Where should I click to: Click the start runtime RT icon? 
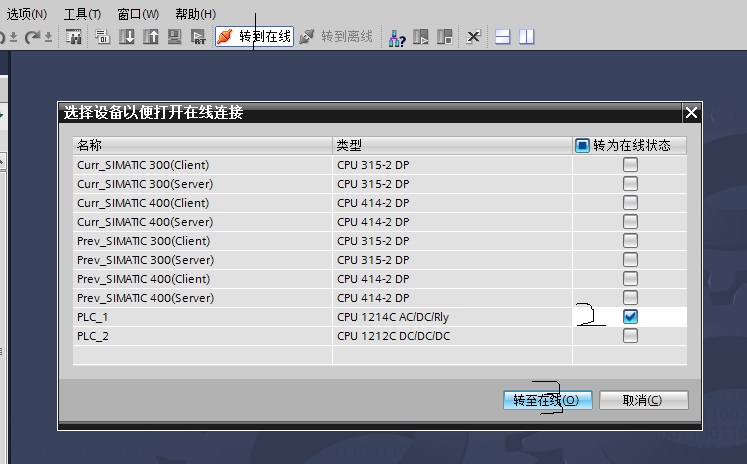pos(198,37)
